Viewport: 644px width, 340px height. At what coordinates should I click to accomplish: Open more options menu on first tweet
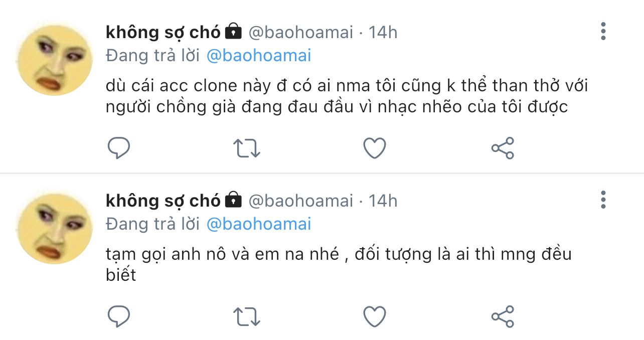click(603, 32)
